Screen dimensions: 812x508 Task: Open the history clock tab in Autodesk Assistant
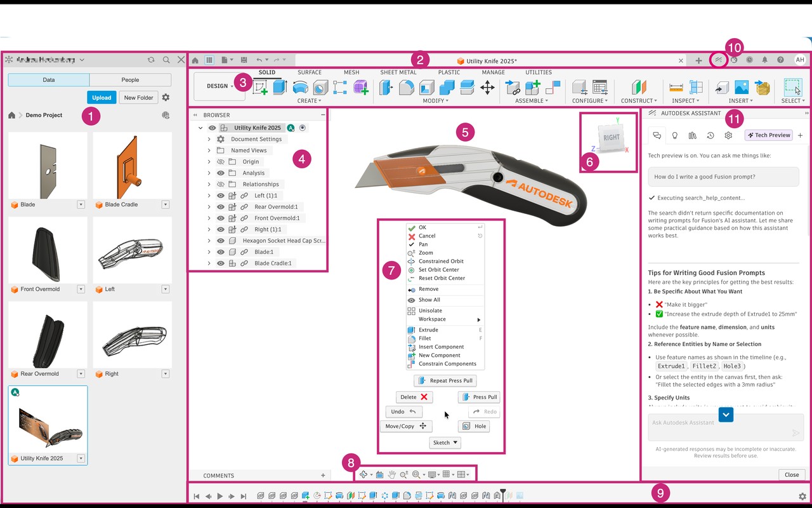[710, 135]
